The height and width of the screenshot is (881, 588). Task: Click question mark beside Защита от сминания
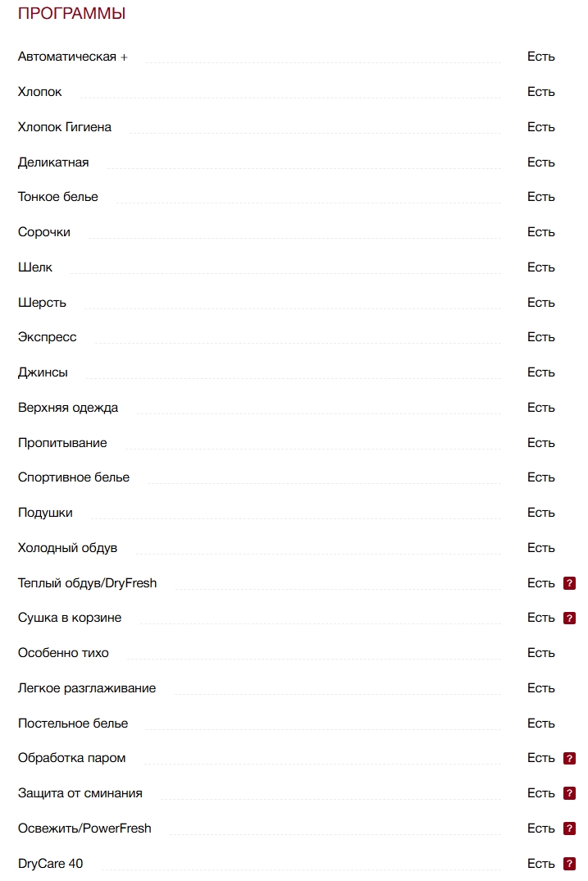tap(569, 793)
